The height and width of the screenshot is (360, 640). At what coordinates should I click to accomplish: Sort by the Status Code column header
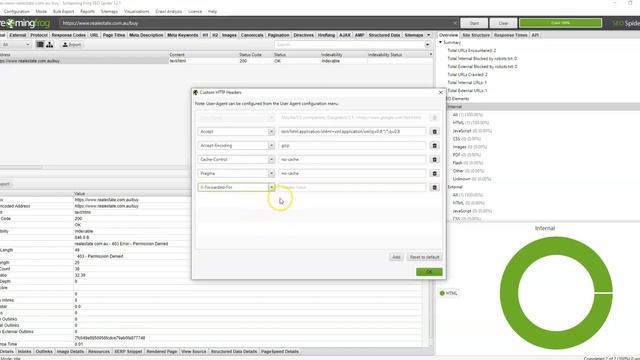pyautogui.click(x=250, y=54)
